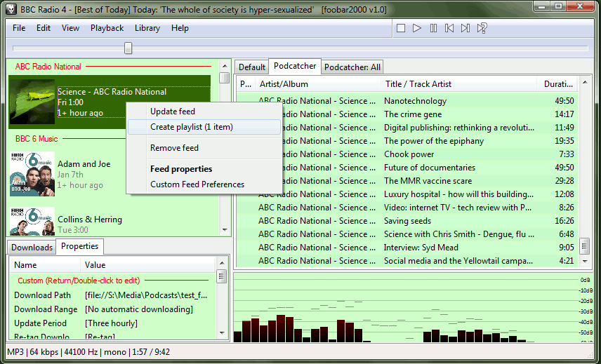Viewport: 601px width, 364px height.
Task: Click playlist scrollbar down arrow
Action: (585, 262)
